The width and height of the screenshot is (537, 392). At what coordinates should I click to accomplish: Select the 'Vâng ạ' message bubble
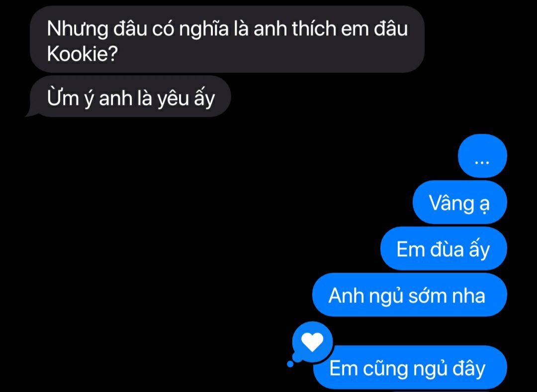tap(459, 202)
